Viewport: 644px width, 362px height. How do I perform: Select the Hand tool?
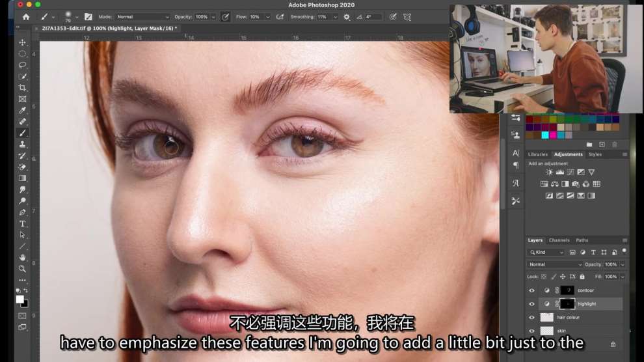click(x=22, y=258)
